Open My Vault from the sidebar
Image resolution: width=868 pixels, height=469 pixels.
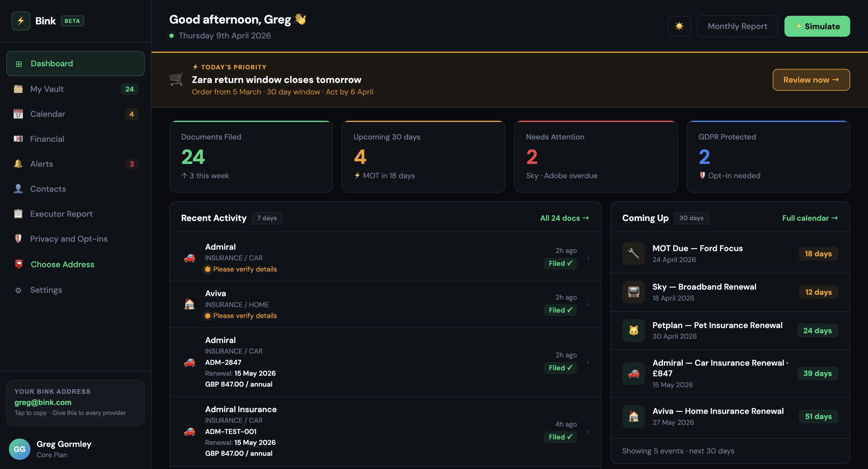pyautogui.click(x=47, y=89)
